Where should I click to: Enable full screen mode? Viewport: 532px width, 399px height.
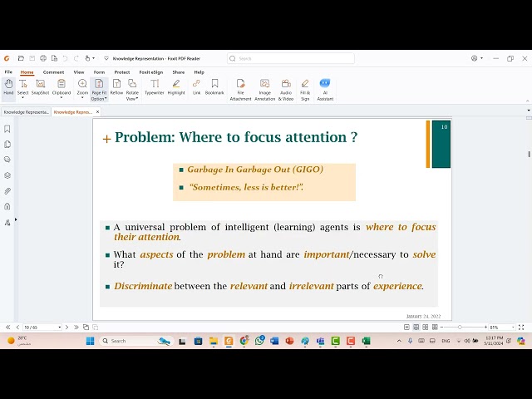[x=521, y=327]
